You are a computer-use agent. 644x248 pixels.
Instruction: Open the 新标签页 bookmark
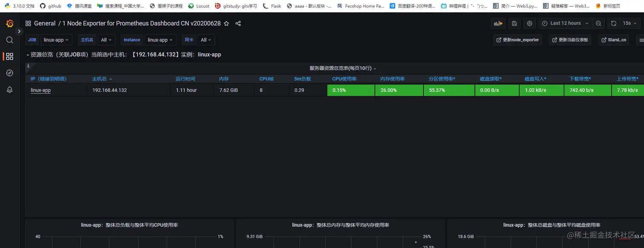click(x=608, y=6)
